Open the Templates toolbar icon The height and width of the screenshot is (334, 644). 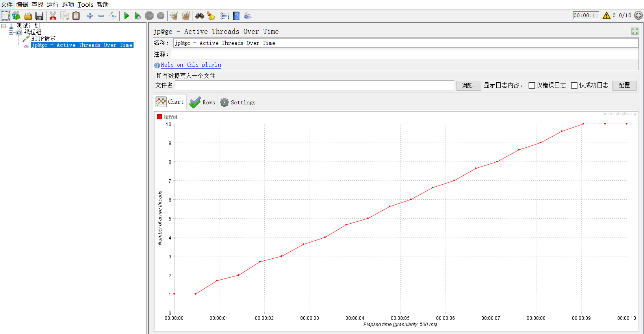[16, 16]
